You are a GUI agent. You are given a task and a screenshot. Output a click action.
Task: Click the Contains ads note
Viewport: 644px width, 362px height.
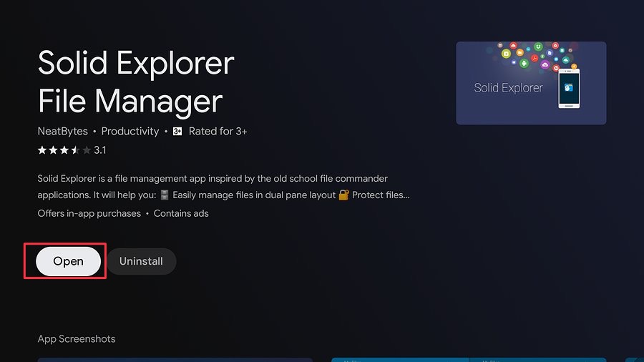[x=181, y=213]
